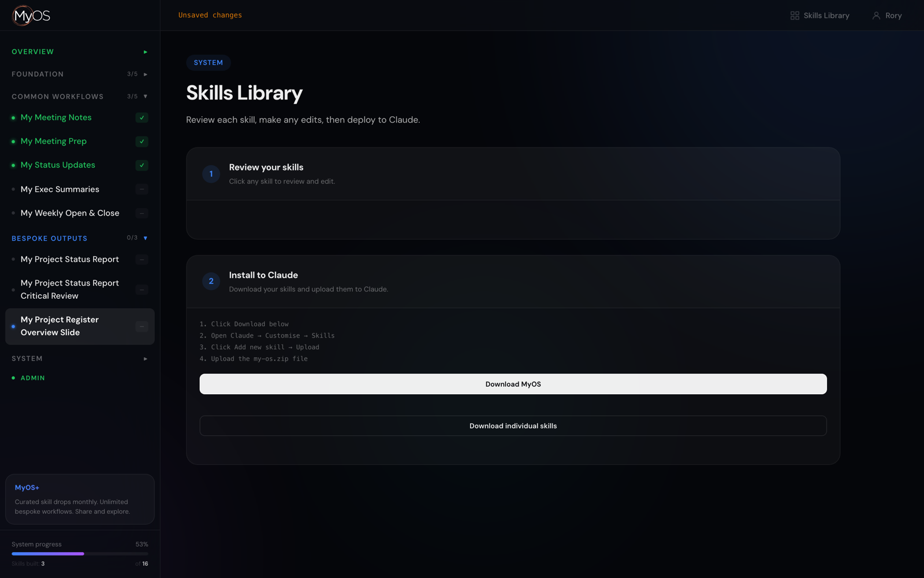Click the Rory user profile icon
Image resolution: width=924 pixels, height=578 pixels.
(876, 16)
